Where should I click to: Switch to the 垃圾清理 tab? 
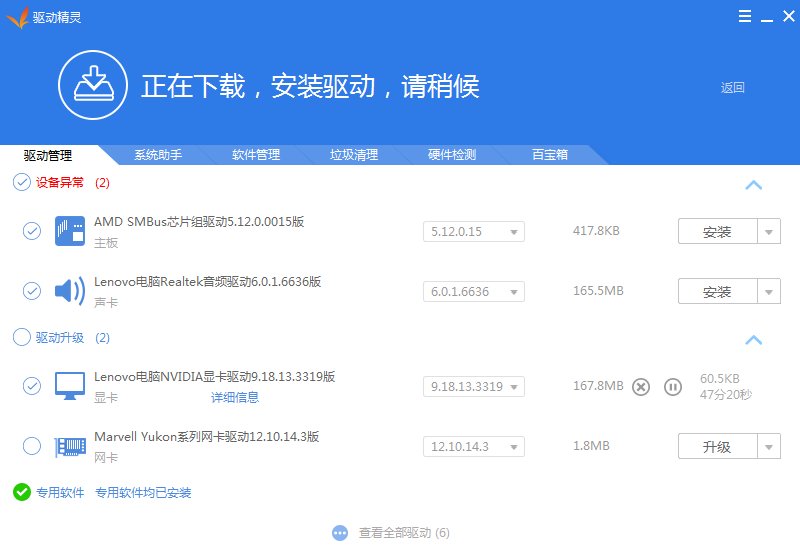(354, 155)
